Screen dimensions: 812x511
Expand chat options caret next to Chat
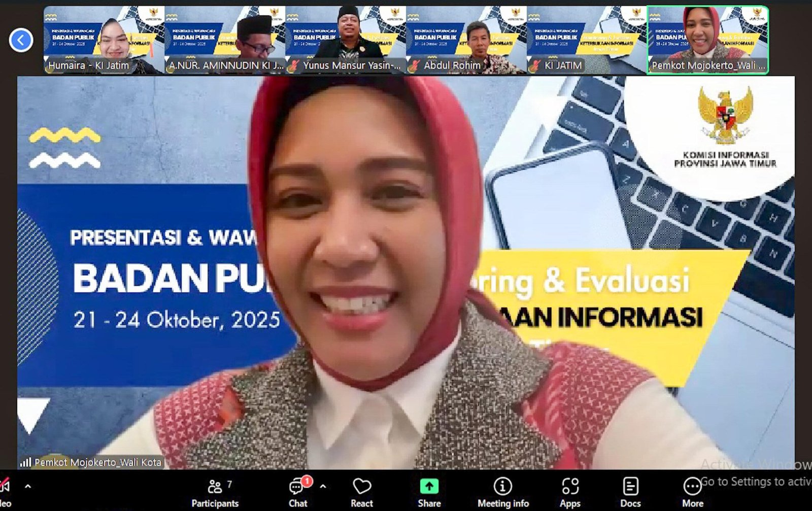[323, 486]
